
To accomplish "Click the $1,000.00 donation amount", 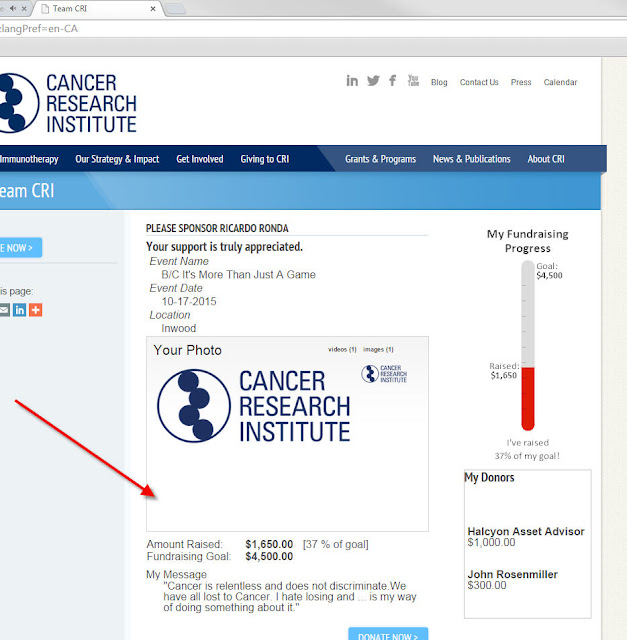I will [x=491, y=542].
